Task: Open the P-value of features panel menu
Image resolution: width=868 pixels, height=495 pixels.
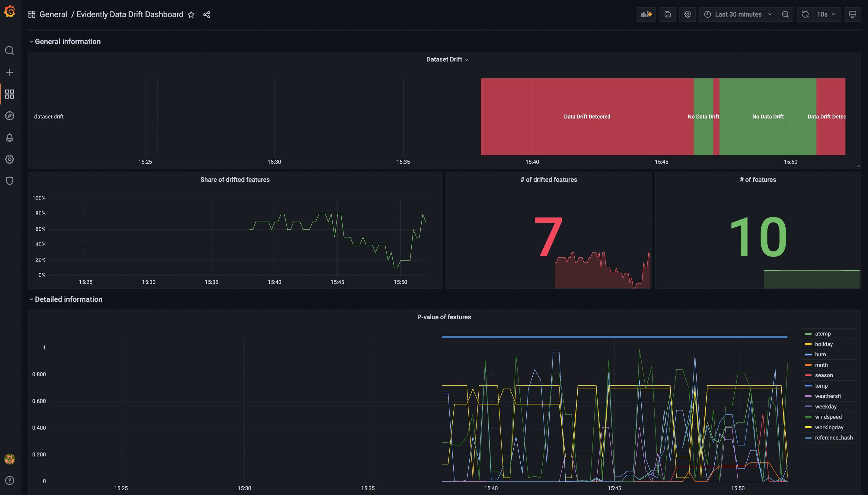Action: coord(444,317)
